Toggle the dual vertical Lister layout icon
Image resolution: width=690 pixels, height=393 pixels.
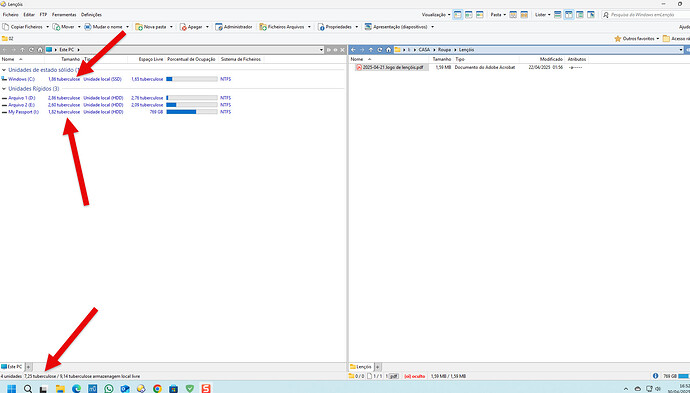[569, 15]
